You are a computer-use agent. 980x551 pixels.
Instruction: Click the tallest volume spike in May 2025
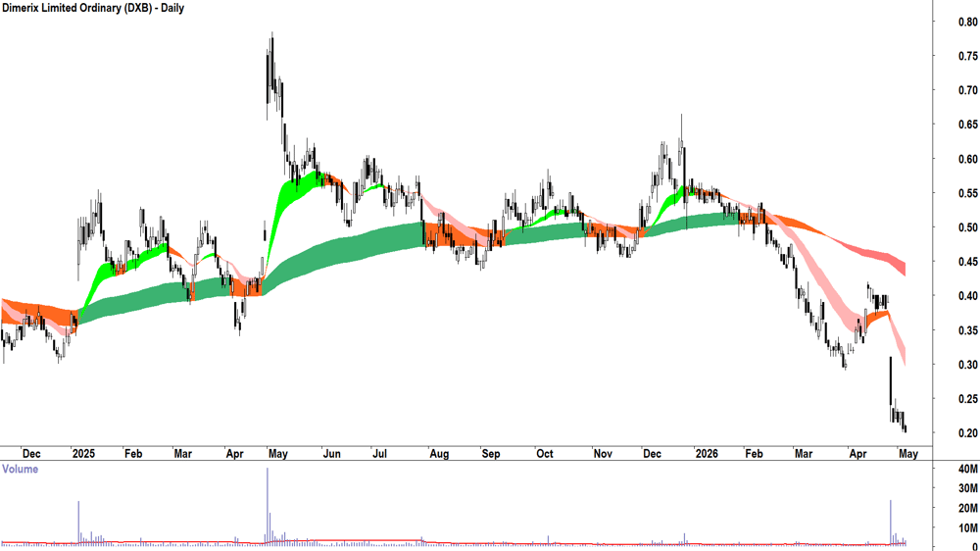pyautogui.click(x=268, y=505)
